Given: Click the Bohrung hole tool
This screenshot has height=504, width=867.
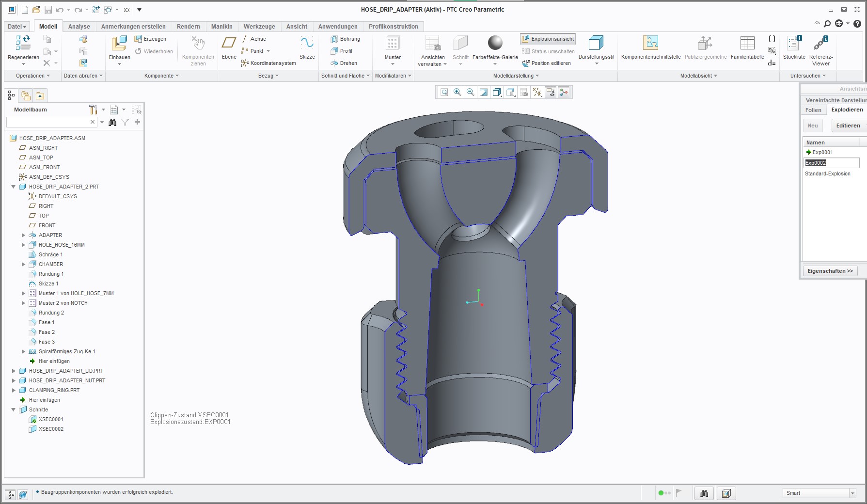Looking at the screenshot, I should click(x=346, y=39).
